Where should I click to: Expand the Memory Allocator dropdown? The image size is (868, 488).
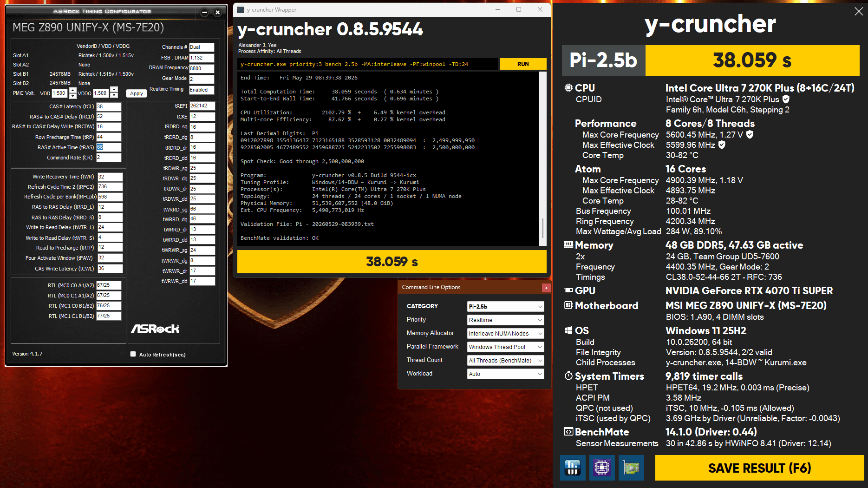pyautogui.click(x=505, y=333)
